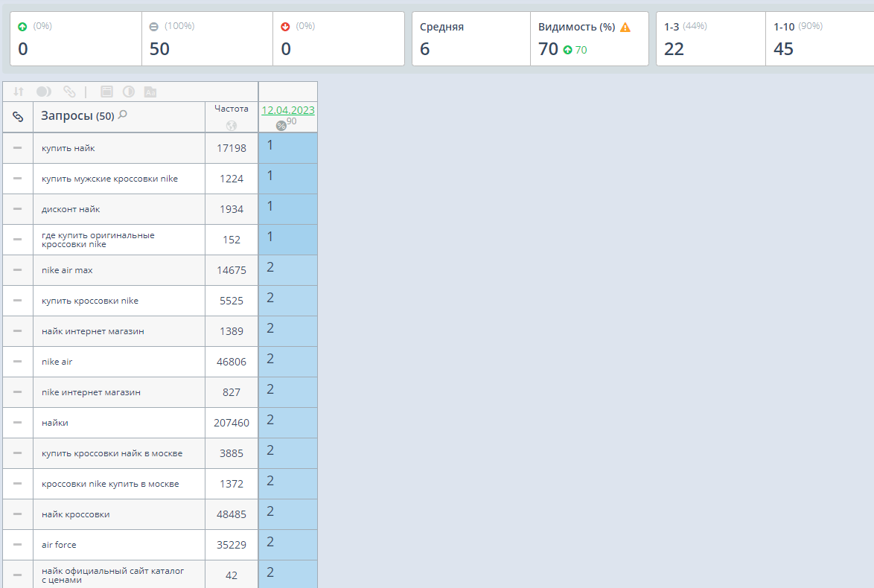The image size is (874, 588).
Task: Select query 'найк официальный сайт каталог с ценами'
Action: coord(112,575)
